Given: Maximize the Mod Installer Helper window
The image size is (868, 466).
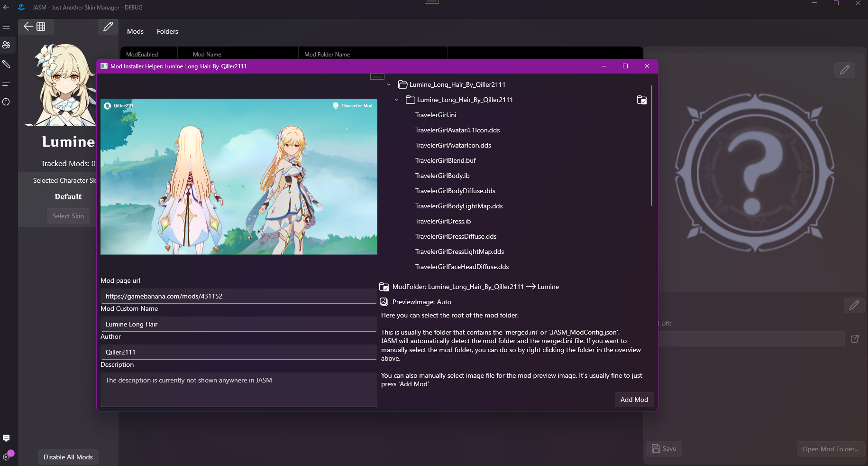Looking at the screenshot, I should [625, 66].
